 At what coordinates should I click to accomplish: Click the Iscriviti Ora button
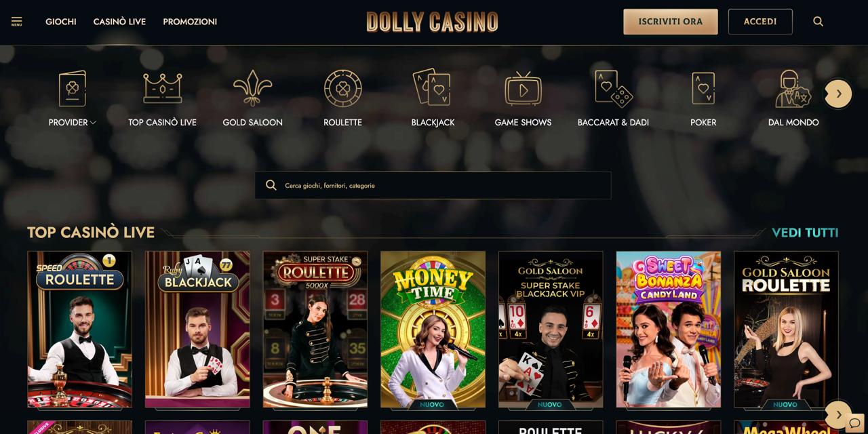[671, 22]
